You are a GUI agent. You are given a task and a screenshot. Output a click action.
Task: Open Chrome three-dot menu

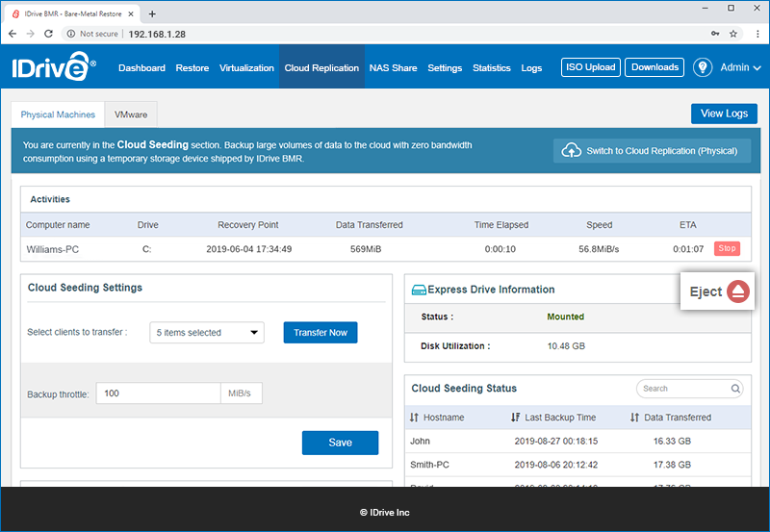757,34
